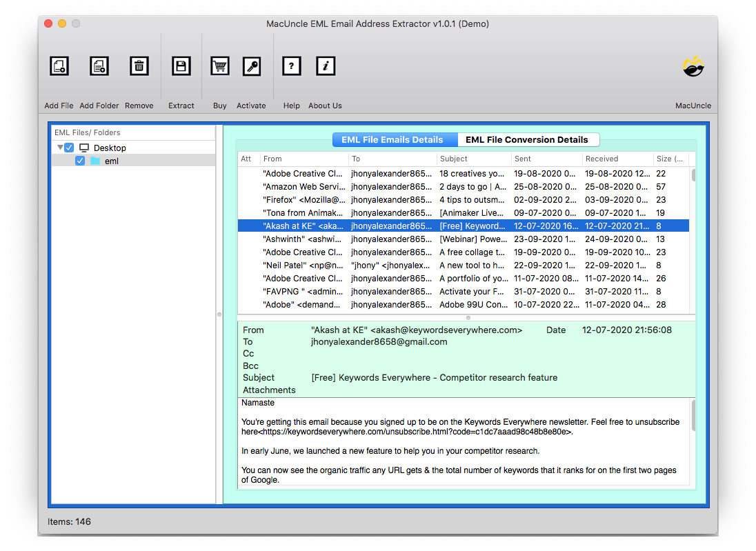Click the Att column header
The width and height of the screenshot is (756, 551).
(248, 159)
